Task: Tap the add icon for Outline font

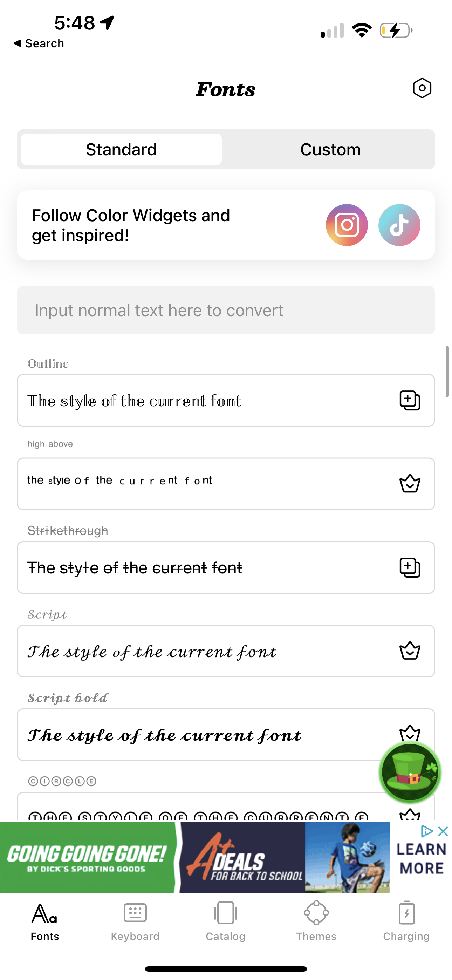Action: click(410, 401)
